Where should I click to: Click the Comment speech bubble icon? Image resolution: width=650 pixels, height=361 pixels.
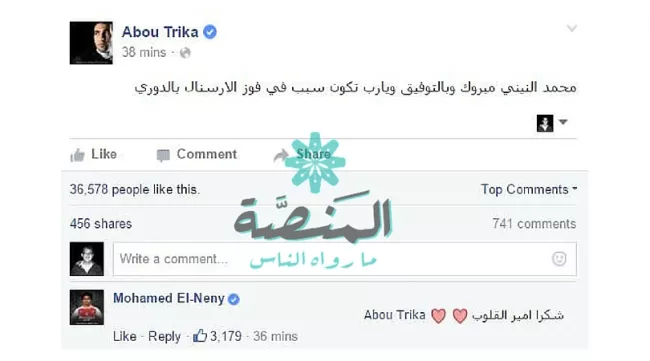[x=163, y=155]
